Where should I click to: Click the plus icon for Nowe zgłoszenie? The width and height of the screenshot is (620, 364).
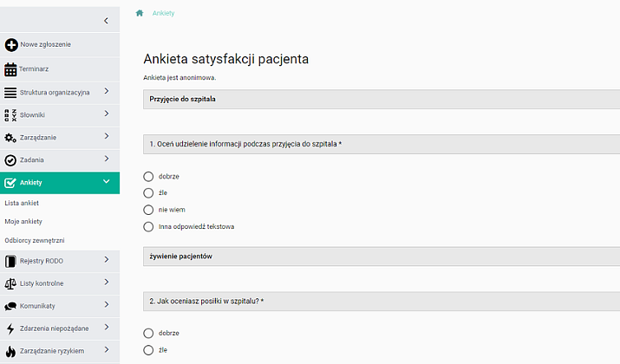tap(10, 44)
